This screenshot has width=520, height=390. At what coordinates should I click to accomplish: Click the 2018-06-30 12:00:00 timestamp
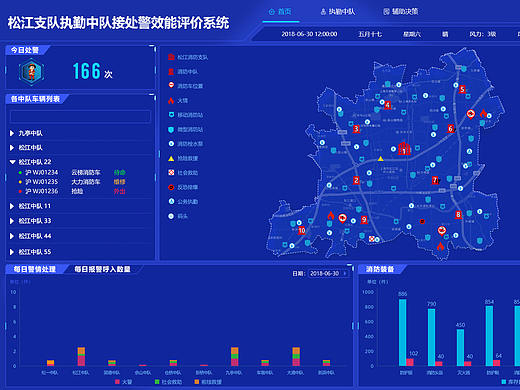point(309,34)
